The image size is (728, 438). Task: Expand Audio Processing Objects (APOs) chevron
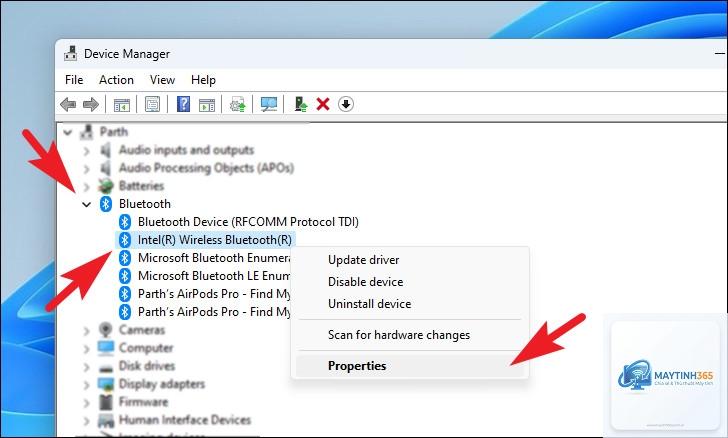coord(86,169)
